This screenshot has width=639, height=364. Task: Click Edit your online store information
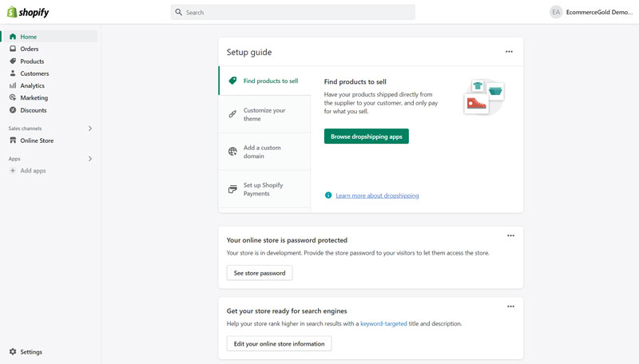click(x=279, y=343)
